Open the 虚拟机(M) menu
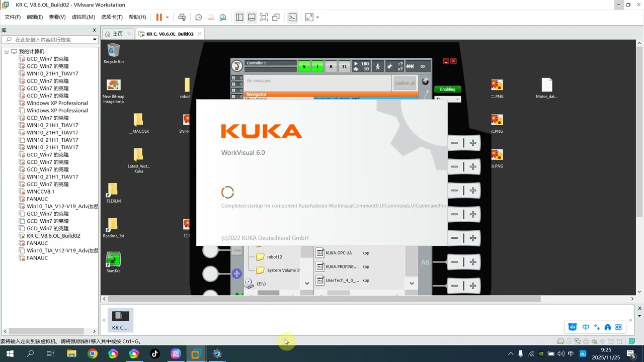This screenshot has height=362, width=644. click(83, 17)
